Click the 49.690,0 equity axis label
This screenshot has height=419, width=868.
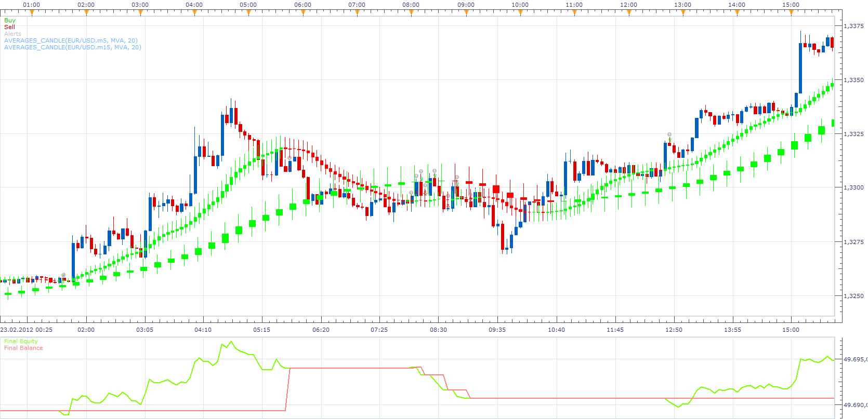click(855, 405)
